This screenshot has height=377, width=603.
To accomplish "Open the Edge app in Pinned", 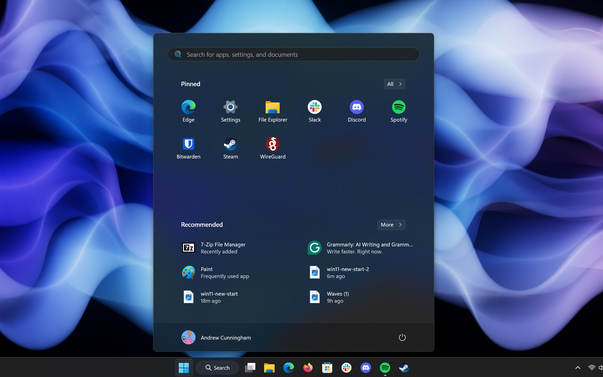I will click(x=188, y=111).
